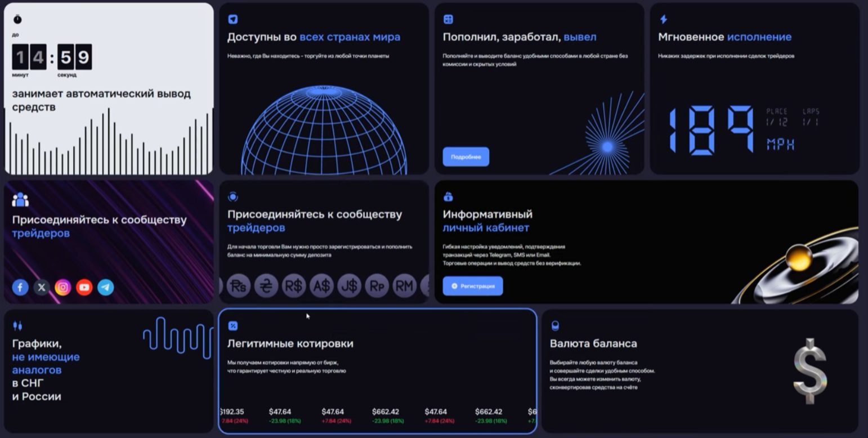Click the 'Пополнил, заработал, вывел' heading
Viewport: 868px width, 438px height.
pyautogui.click(x=520, y=37)
